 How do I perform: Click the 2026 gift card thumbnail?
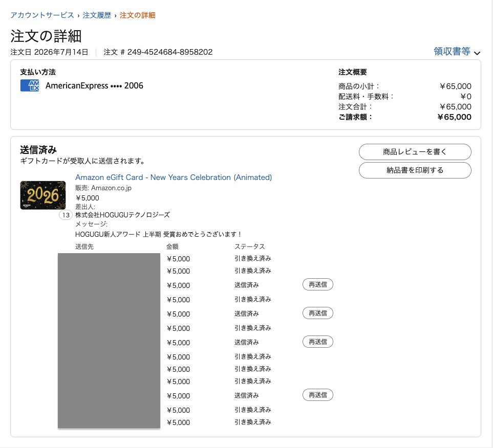click(43, 195)
